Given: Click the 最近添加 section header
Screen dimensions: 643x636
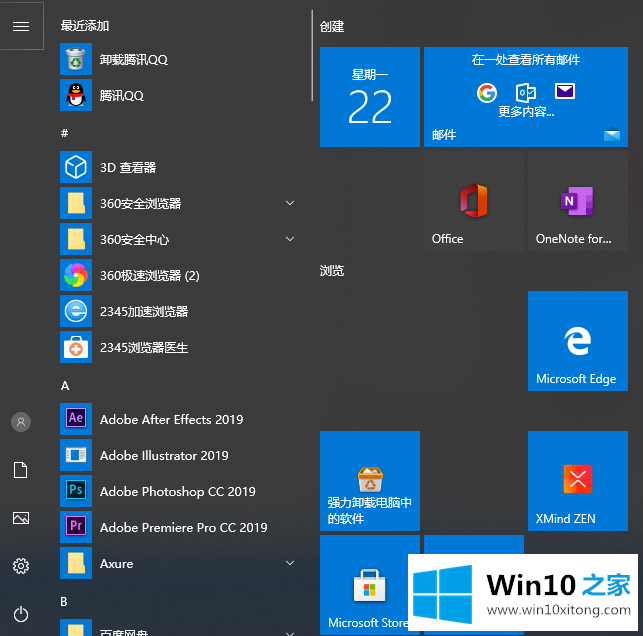Looking at the screenshot, I should [x=85, y=26].
